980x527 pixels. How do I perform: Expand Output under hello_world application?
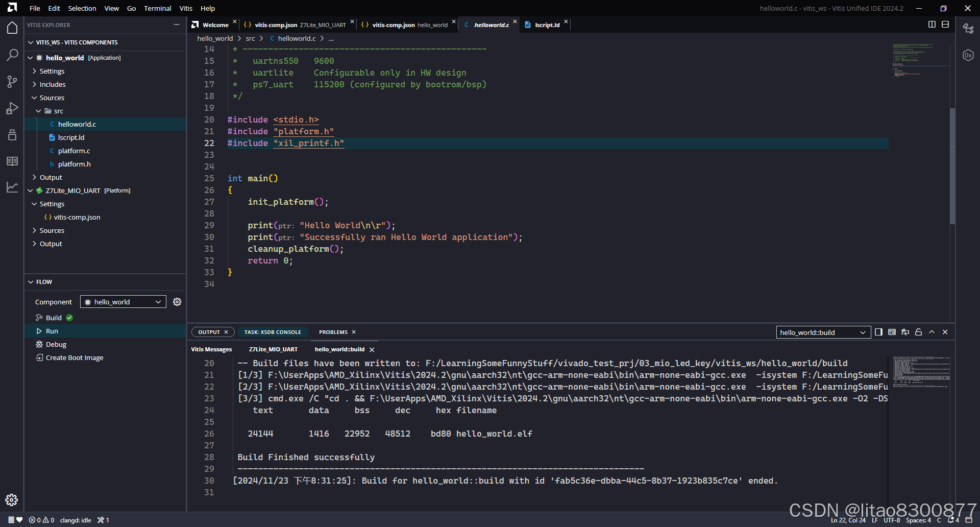[x=34, y=177]
